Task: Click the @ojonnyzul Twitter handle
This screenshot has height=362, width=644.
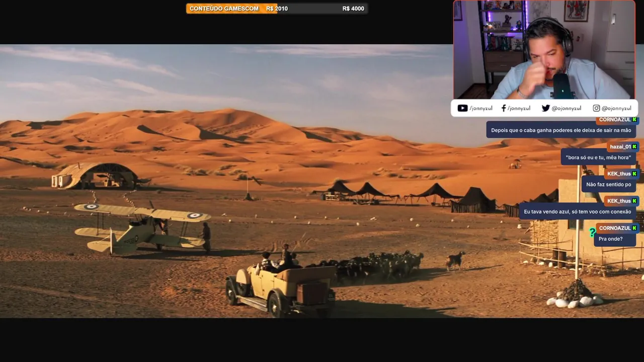Action: point(567,108)
